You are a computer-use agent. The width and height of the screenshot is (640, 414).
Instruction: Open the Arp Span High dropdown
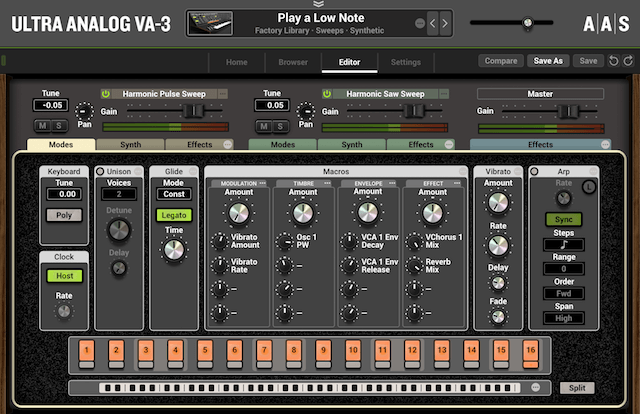click(564, 318)
